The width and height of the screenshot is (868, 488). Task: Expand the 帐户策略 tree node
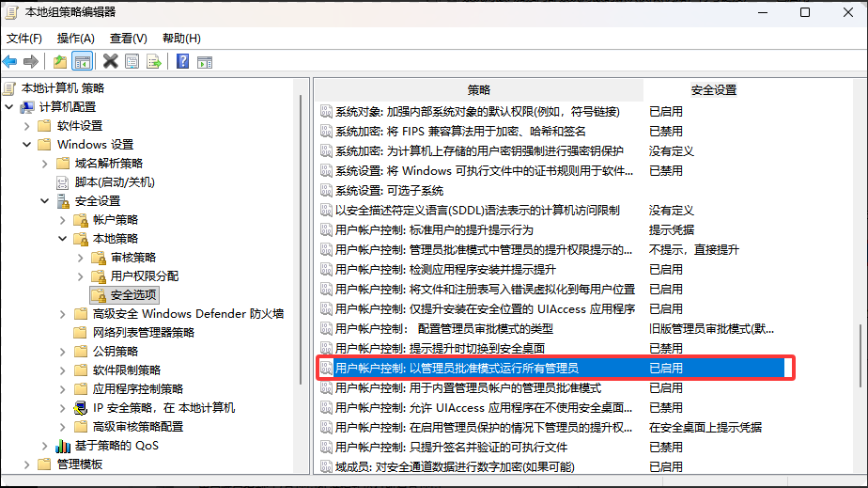[62, 220]
